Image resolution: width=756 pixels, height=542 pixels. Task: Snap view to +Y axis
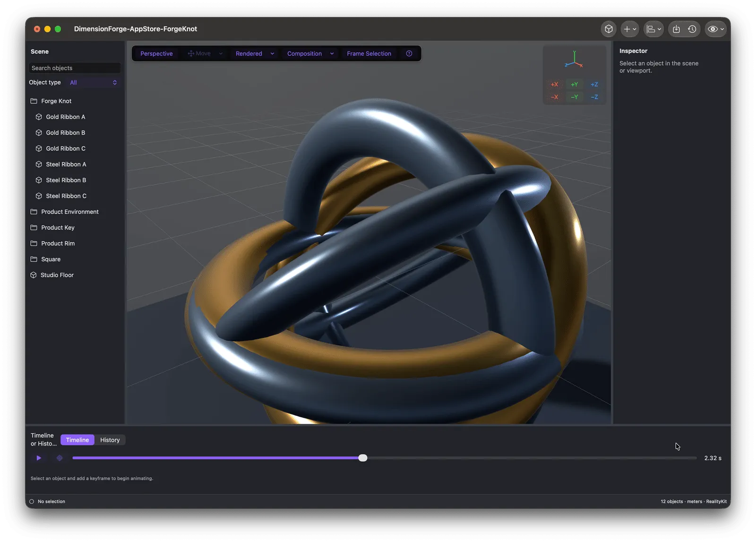[x=574, y=85]
